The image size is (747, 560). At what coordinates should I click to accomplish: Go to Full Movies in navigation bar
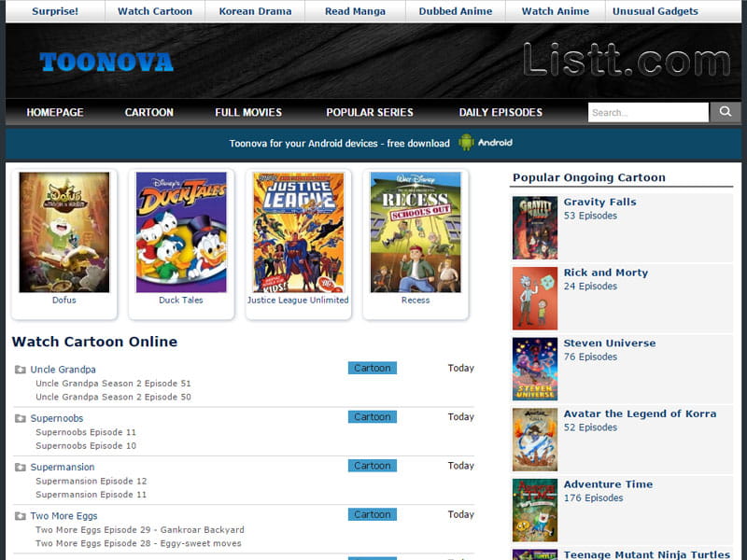[x=248, y=112]
